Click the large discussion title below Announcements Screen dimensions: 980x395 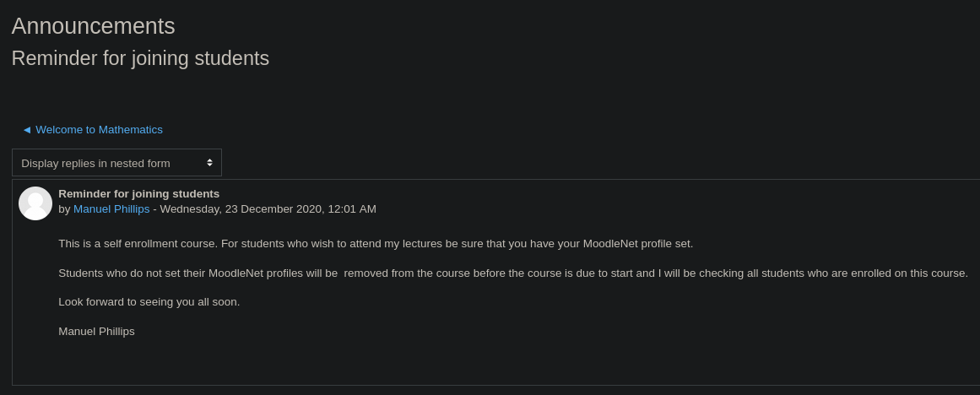[x=140, y=58]
